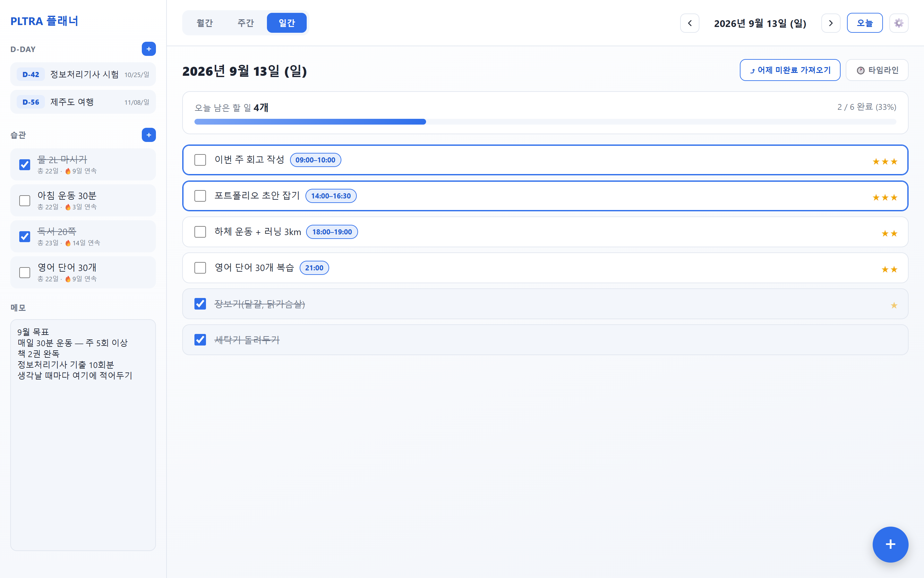Click the PLTRA 플래너 logo
The image size is (924, 578).
(44, 21)
